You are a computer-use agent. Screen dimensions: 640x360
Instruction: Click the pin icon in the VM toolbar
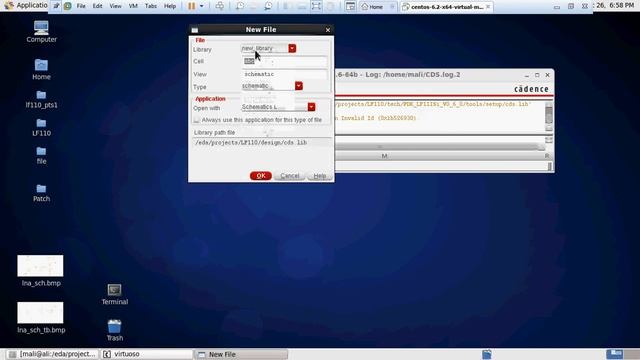[x=56, y=6]
